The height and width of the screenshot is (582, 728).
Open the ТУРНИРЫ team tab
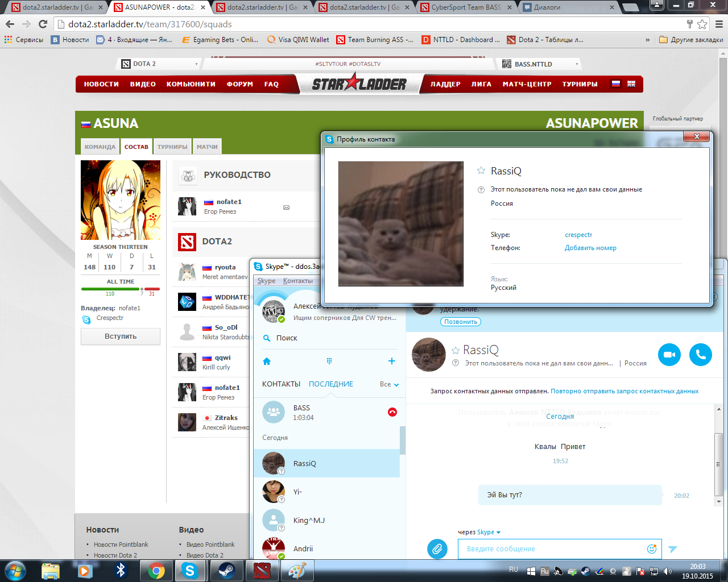pyautogui.click(x=172, y=147)
